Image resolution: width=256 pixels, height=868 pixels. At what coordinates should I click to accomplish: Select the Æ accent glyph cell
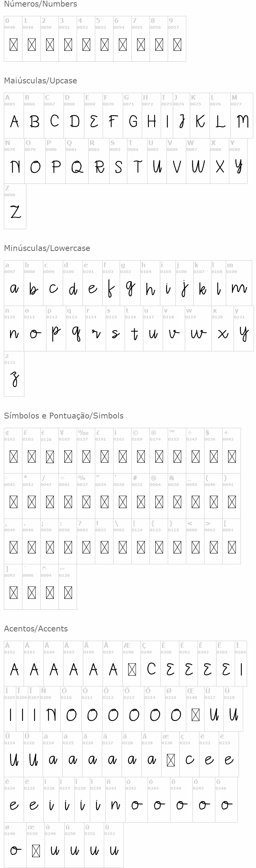(x=132, y=664)
